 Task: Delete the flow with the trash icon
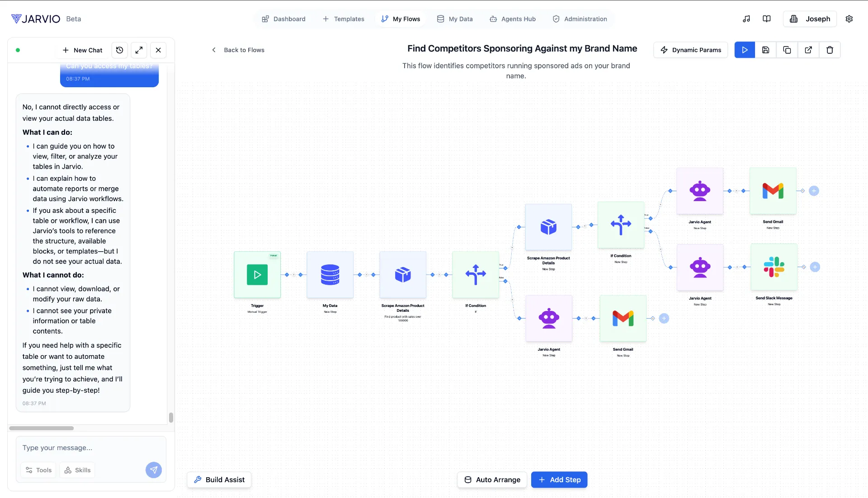coord(830,50)
